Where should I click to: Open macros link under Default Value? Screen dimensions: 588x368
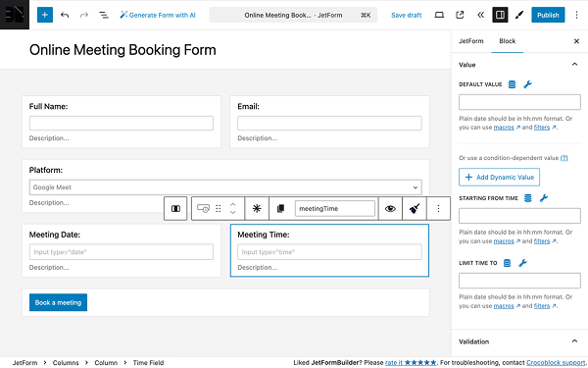point(504,128)
